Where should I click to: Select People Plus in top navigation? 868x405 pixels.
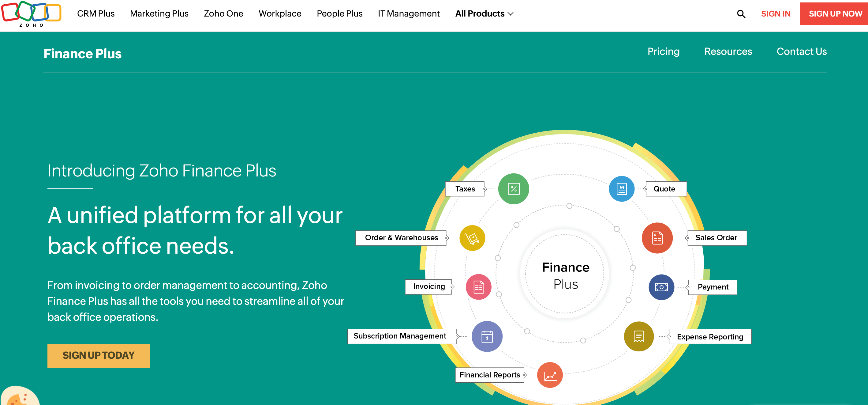(339, 14)
